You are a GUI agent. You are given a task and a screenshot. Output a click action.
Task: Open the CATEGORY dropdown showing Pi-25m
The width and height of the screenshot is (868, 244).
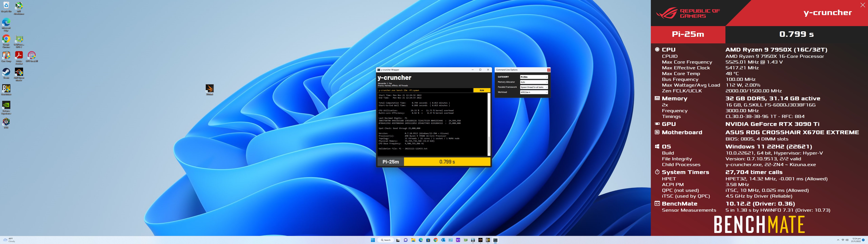pos(534,77)
